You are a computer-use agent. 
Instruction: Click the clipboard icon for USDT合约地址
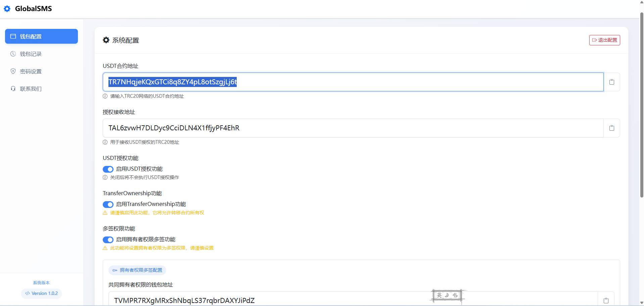point(611,82)
